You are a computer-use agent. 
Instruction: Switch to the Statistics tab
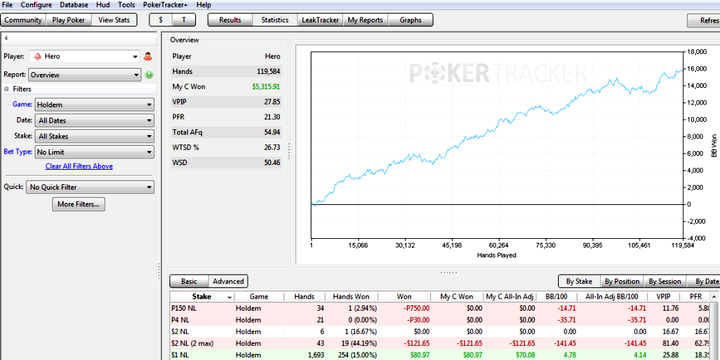[x=275, y=20]
